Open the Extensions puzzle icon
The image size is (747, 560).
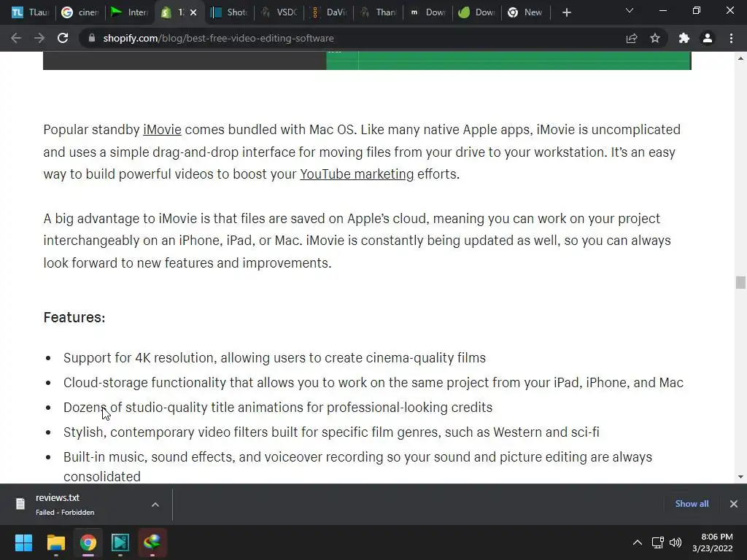(684, 38)
